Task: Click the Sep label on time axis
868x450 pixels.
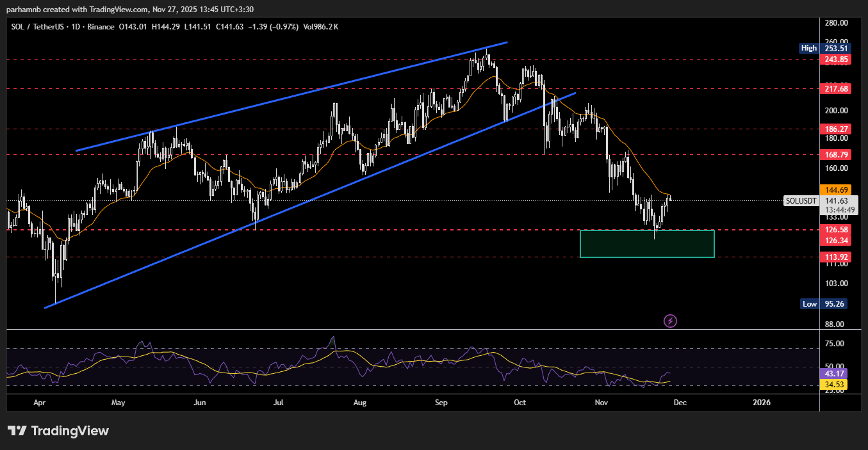Action: pos(441,403)
